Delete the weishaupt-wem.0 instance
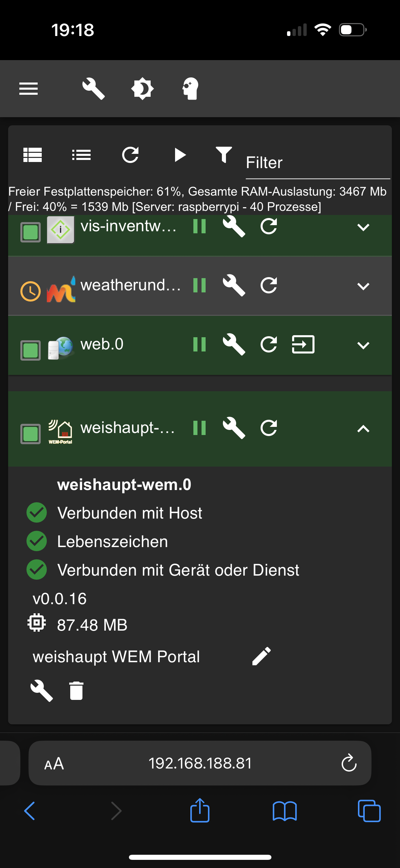 [76, 691]
